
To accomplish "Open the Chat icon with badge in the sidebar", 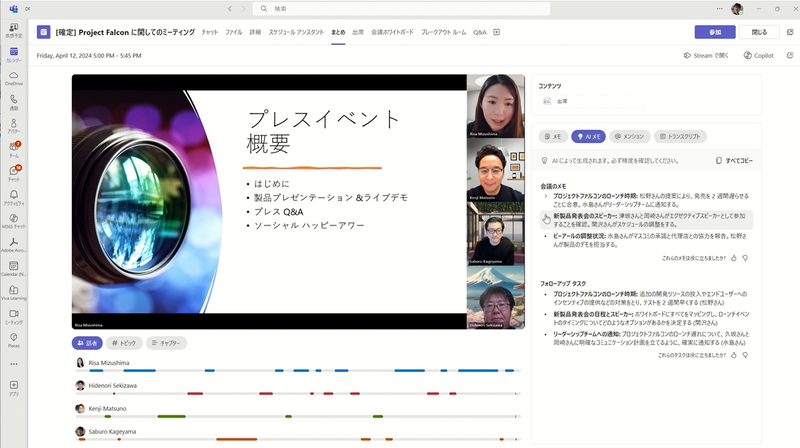I will [x=14, y=173].
